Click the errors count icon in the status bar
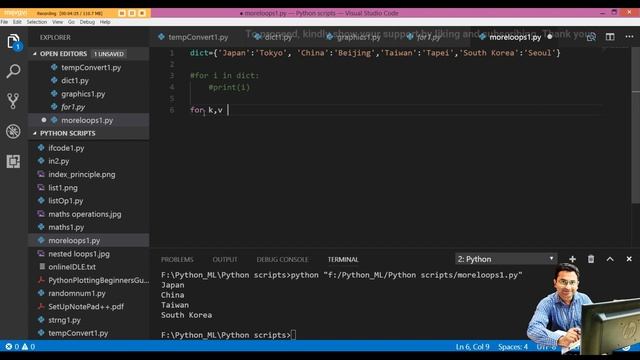Screen dimensions: 640x360 pos(9,347)
